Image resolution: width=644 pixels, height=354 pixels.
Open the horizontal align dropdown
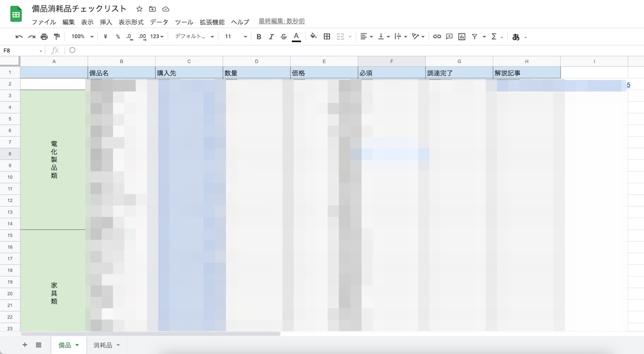[x=366, y=36]
